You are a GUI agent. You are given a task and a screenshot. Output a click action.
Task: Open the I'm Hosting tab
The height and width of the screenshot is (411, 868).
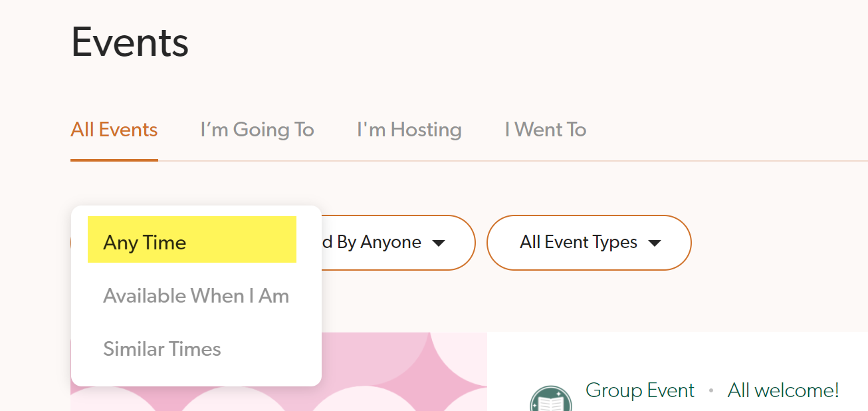tap(409, 129)
